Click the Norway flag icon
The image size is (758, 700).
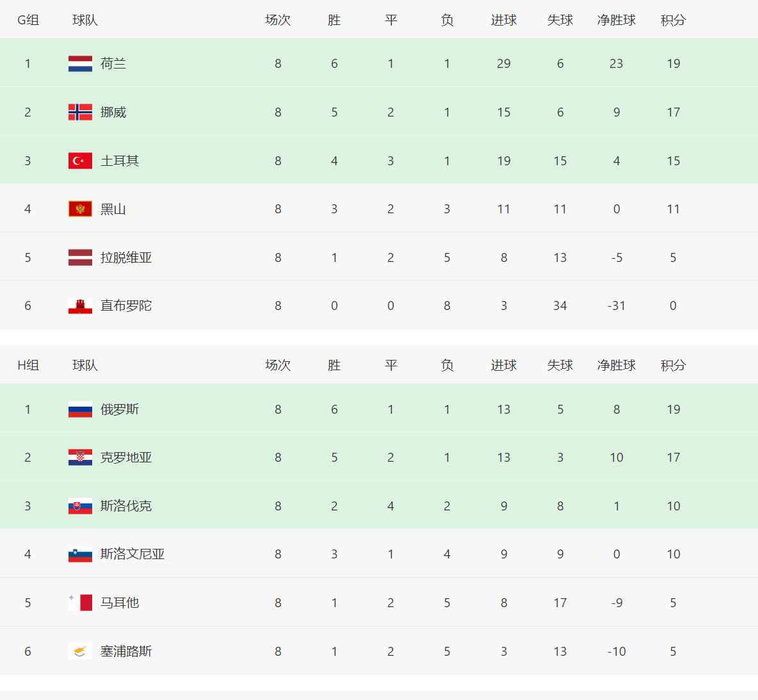click(80, 112)
